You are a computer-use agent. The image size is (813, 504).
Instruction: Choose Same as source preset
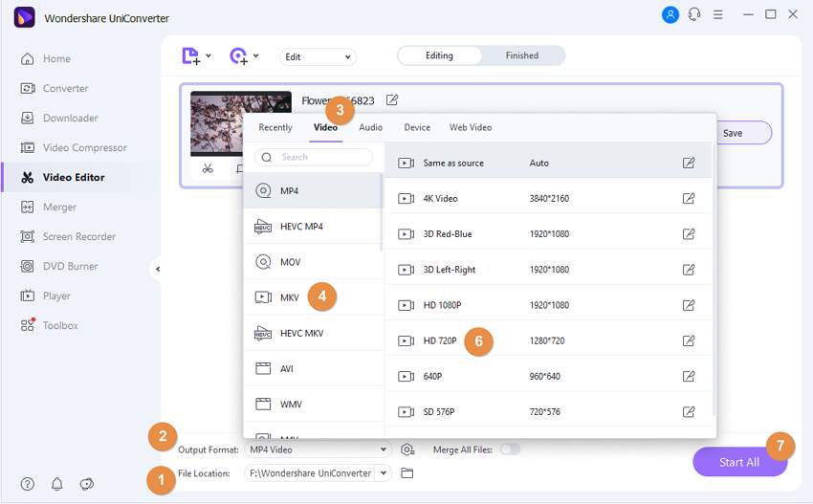pos(548,163)
